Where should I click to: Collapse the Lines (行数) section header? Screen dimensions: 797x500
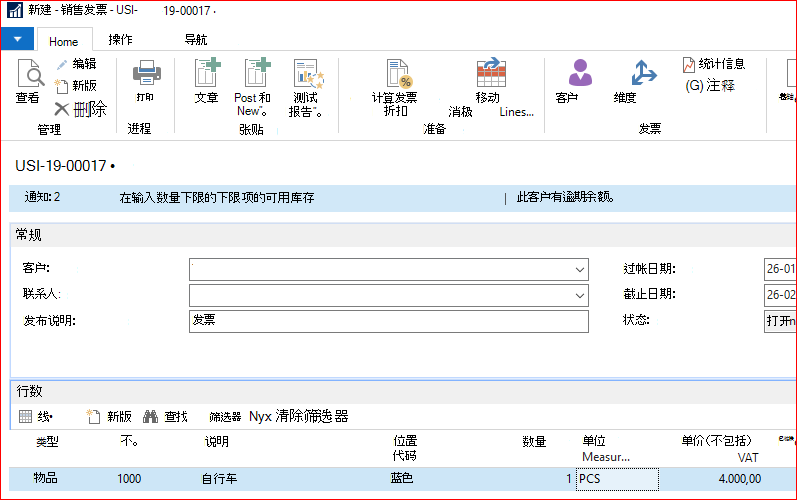[x=404, y=392]
